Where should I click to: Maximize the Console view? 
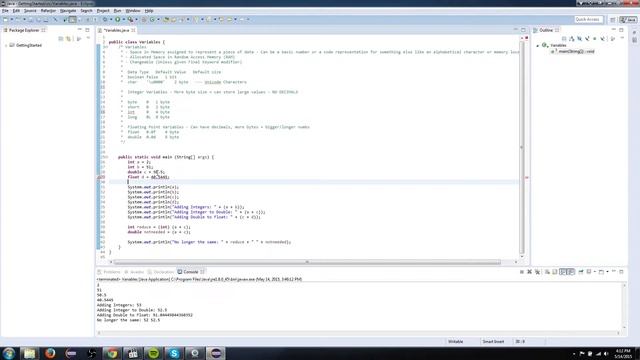(x=621, y=272)
